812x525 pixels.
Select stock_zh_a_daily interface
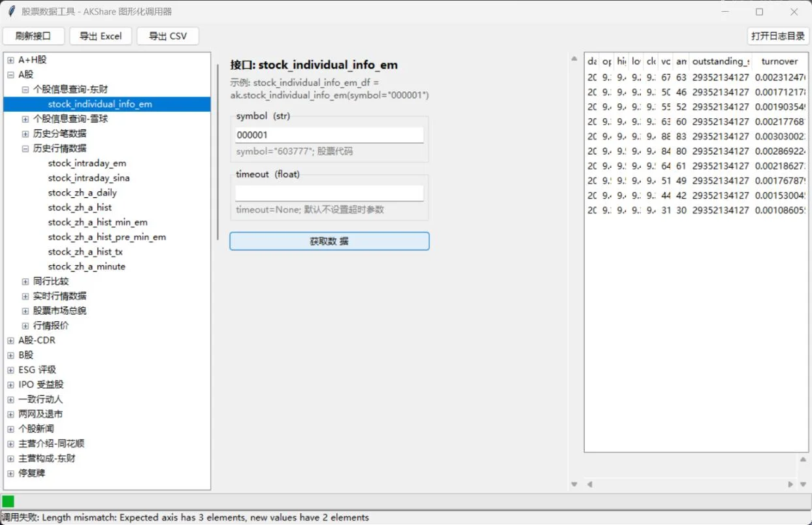coord(82,193)
